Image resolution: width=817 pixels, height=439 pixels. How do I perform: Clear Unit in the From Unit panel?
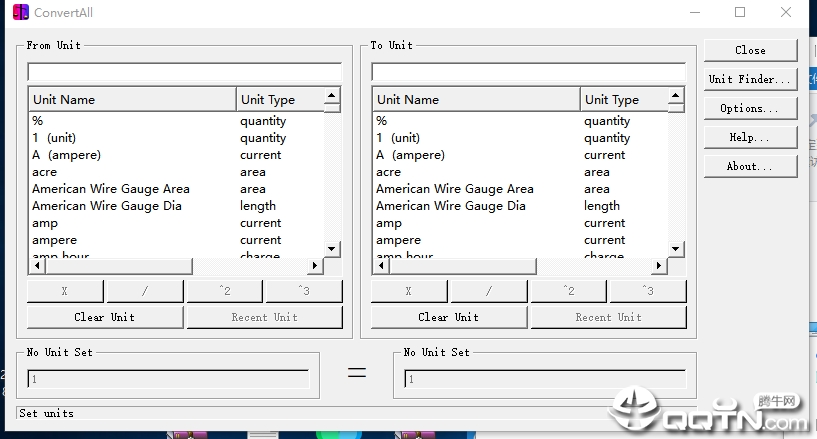coord(105,317)
